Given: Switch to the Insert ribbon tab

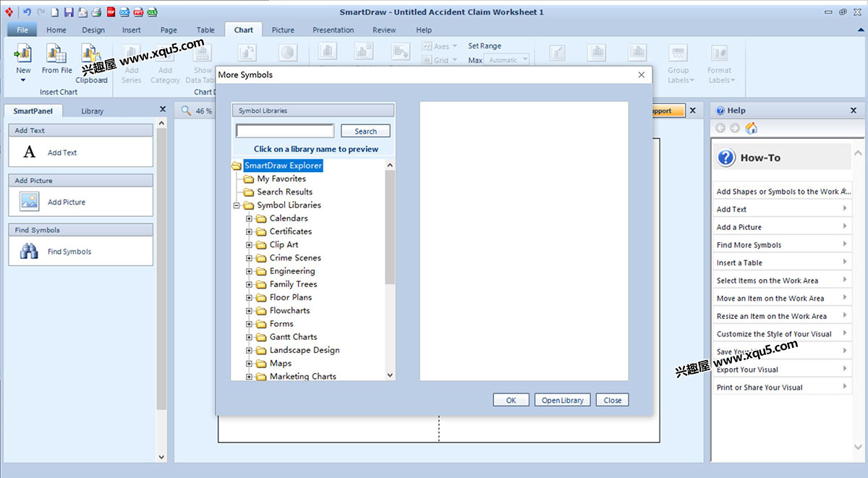Looking at the screenshot, I should 132,30.
